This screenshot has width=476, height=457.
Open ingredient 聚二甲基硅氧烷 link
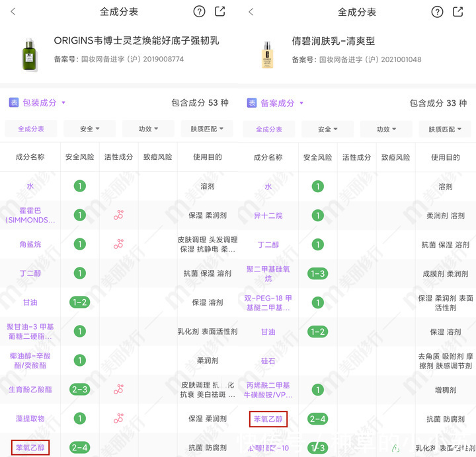point(268,274)
